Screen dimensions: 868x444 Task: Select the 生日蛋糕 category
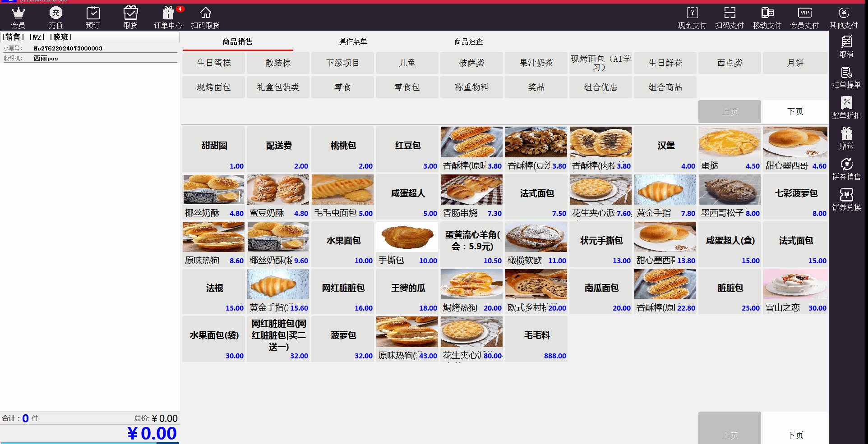214,63
